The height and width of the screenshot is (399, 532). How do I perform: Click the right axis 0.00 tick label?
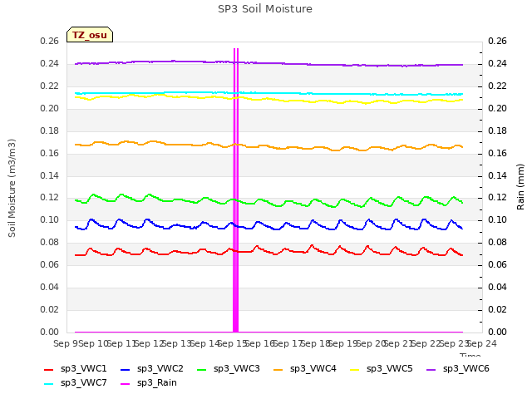(x=497, y=332)
